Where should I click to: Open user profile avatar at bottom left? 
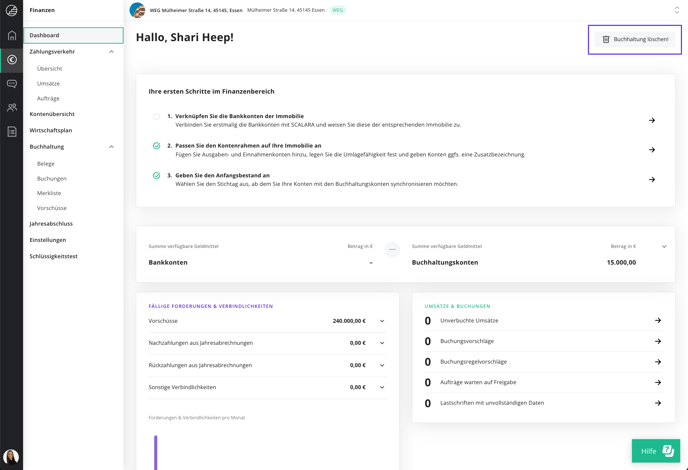click(11, 456)
